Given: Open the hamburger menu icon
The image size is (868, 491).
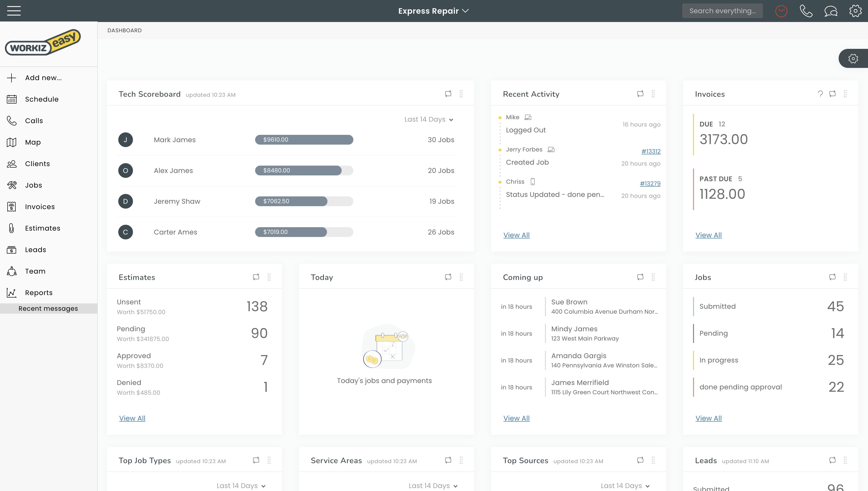Looking at the screenshot, I should pyautogui.click(x=14, y=11).
